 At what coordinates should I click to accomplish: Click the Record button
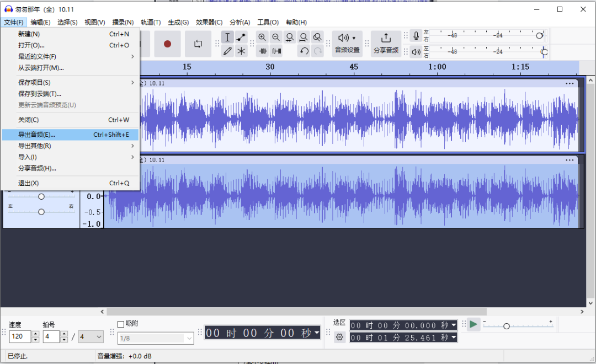coord(167,44)
